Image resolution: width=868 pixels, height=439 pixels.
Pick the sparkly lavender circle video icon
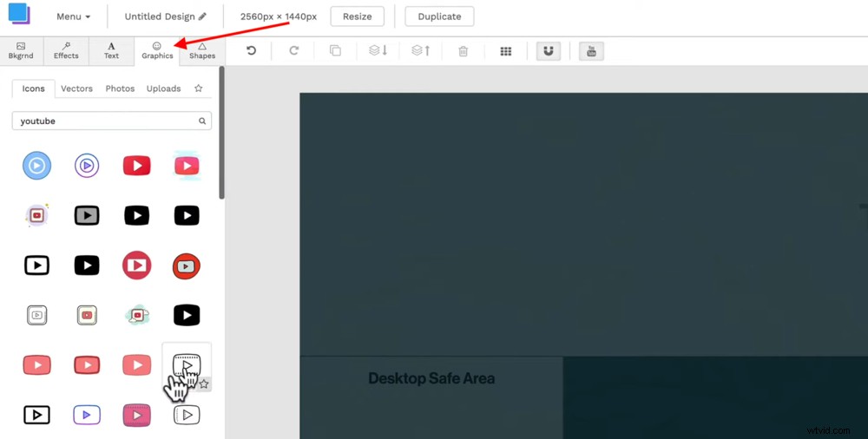(x=37, y=215)
